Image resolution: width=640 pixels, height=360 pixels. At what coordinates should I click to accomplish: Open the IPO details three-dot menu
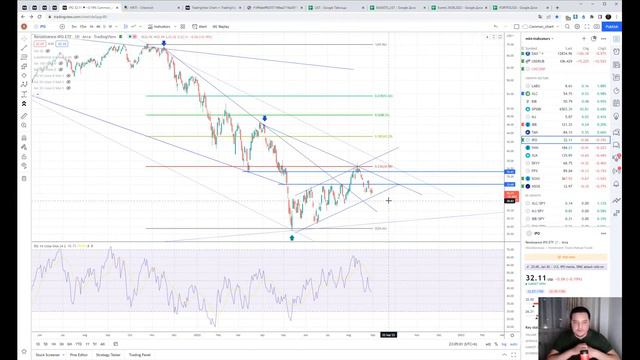(x=604, y=233)
